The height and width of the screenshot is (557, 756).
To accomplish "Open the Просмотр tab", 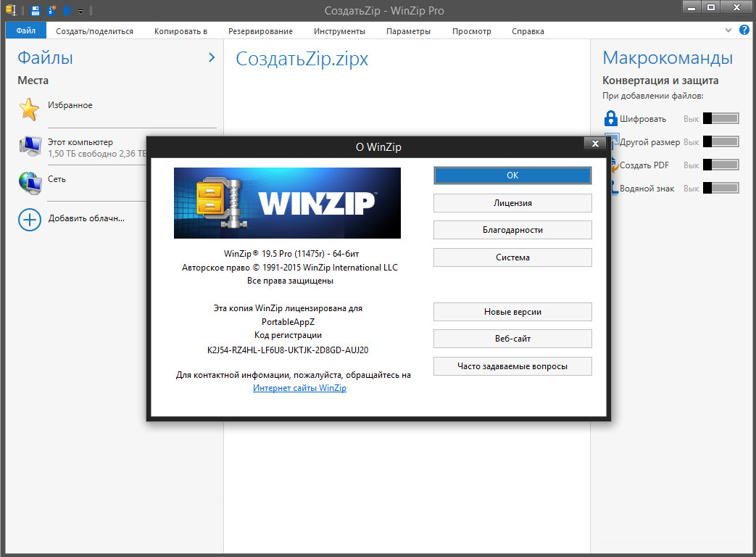I will tap(472, 31).
